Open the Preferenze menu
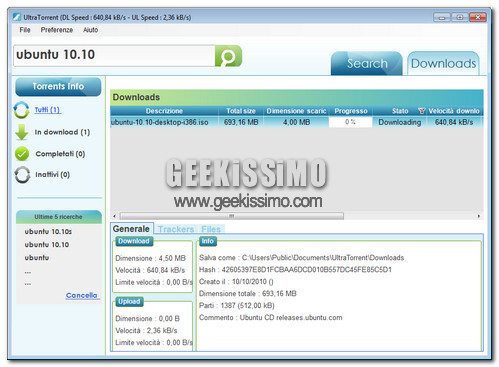This screenshot has height=367, width=499. pos(57,30)
